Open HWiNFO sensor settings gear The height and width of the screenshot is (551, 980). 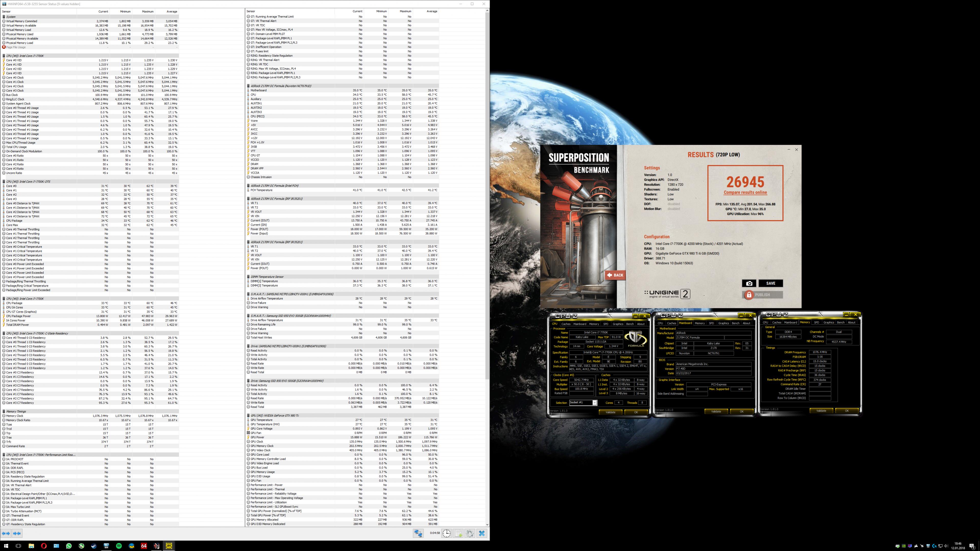pyautogui.click(x=470, y=533)
